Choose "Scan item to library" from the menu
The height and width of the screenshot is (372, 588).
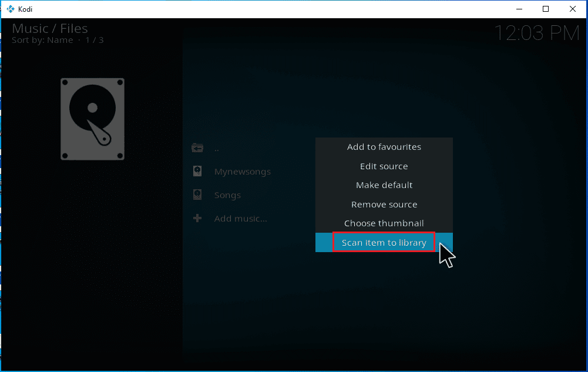(x=384, y=242)
